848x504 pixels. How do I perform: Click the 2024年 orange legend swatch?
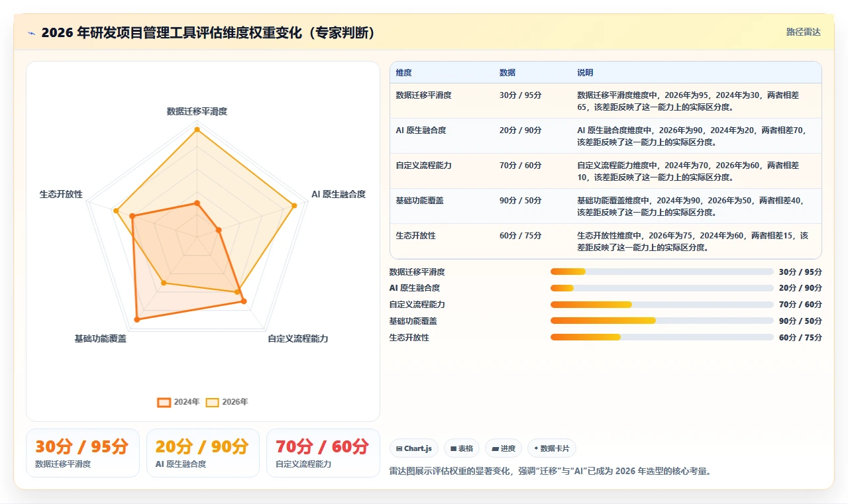pyautogui.click(x=164, y=402)
